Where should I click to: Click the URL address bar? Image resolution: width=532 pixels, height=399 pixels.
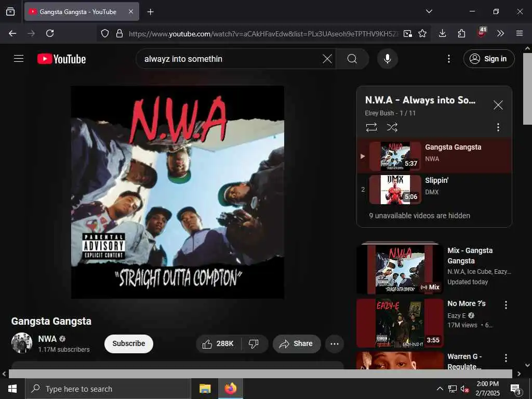[x=263, y=34]
